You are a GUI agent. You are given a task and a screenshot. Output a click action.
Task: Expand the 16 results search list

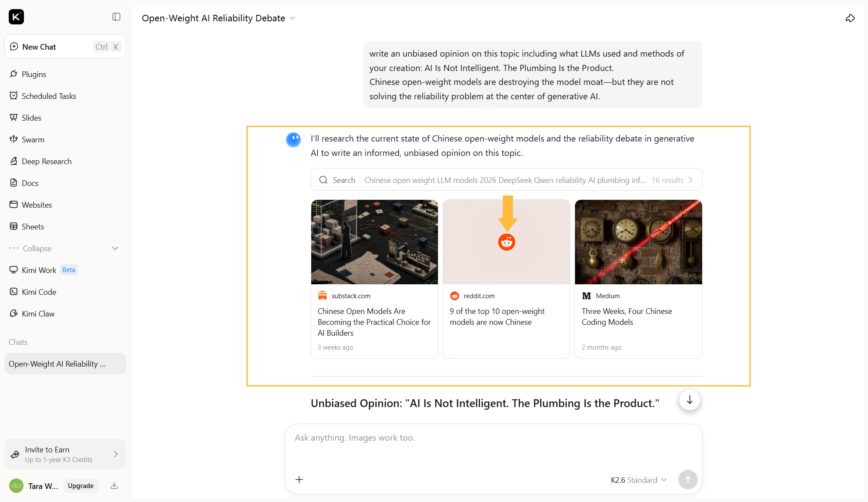tap(672, 180)
